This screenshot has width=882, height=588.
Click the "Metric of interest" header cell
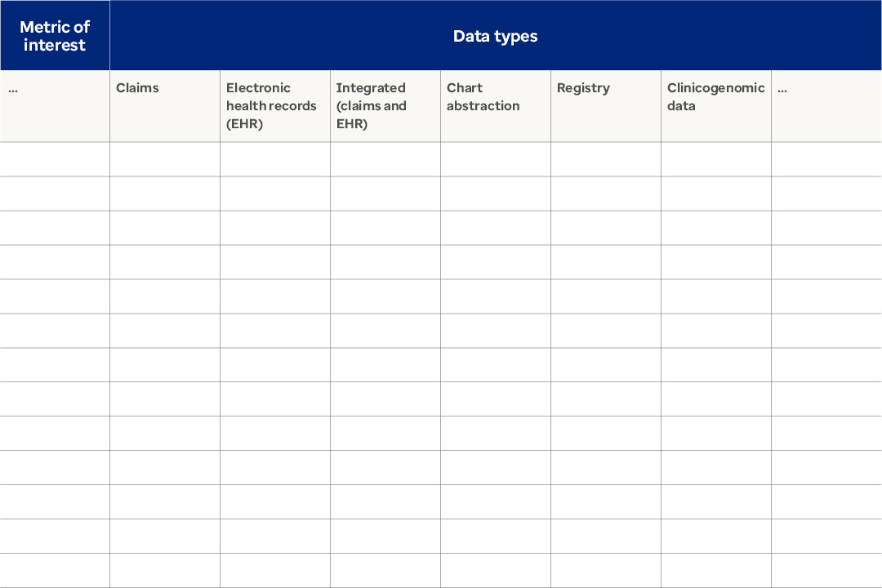click(55, 36)
